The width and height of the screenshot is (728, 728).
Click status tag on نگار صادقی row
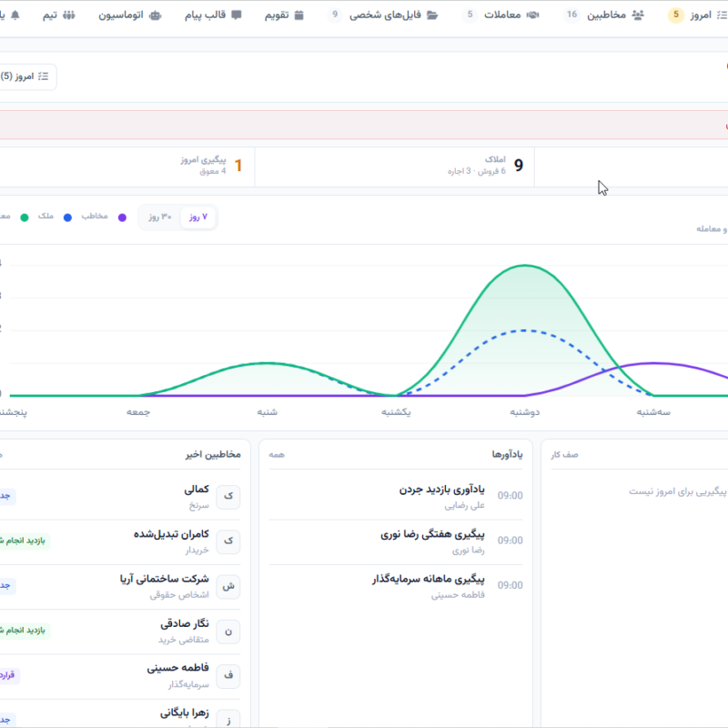[x=25, y=631]
